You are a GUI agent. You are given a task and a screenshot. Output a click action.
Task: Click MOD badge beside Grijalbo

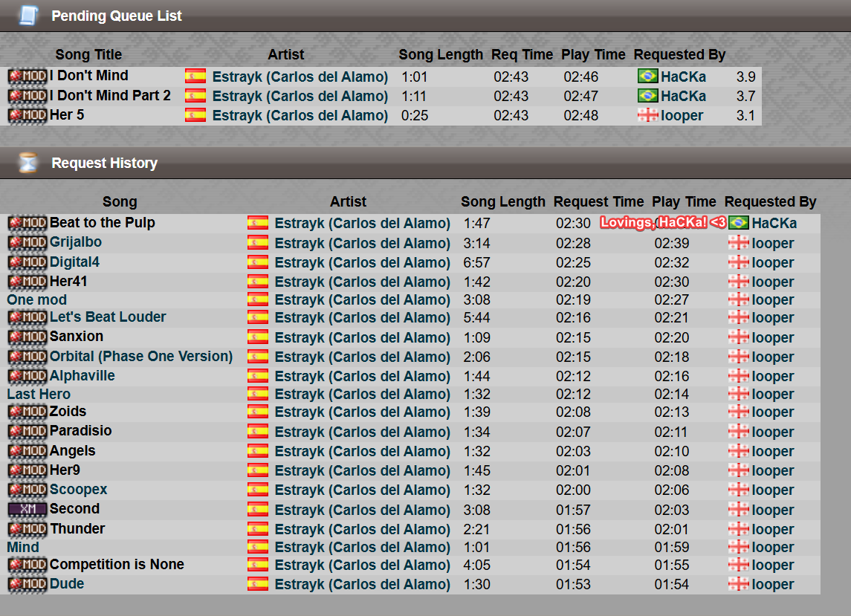(27, 242)
